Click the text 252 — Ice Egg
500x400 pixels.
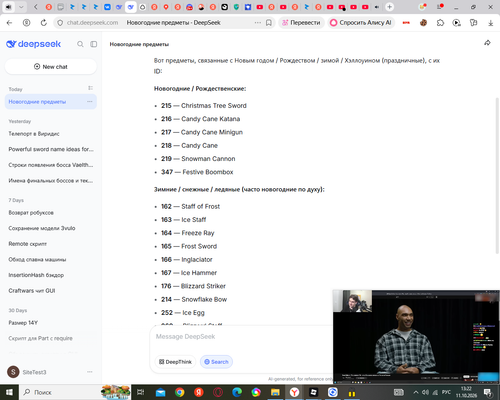183,313
